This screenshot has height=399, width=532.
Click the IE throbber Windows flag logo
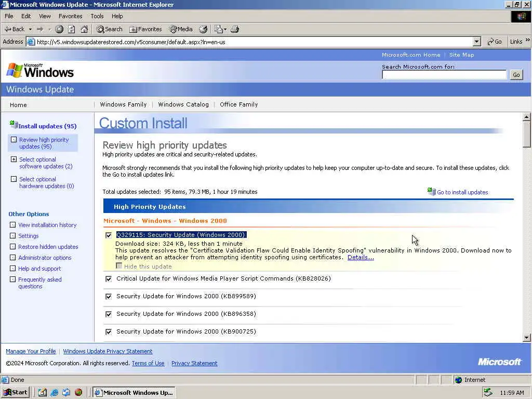coord(521,17)
